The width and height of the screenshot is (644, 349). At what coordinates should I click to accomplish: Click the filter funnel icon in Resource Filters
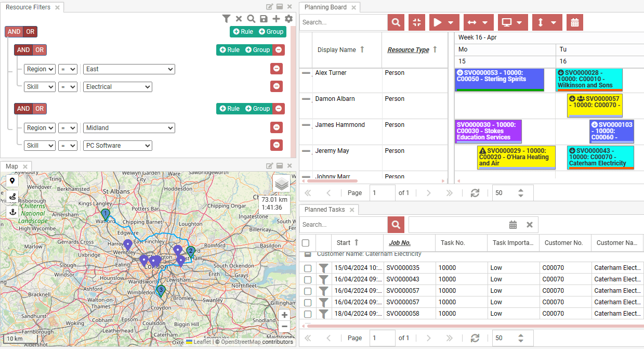tap(226, 19)
